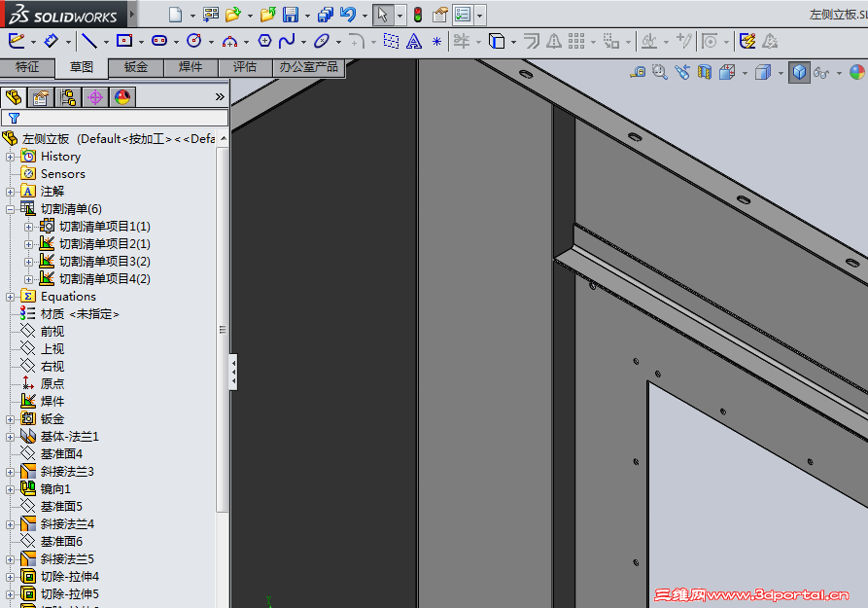
Task: Select the Circle sketch tool
Action: (x=194, y=41)
